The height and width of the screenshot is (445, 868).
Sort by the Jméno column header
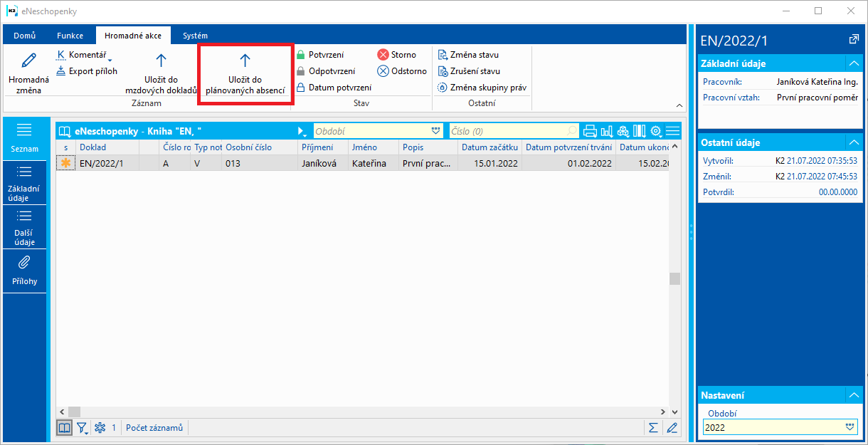[373, 147]
